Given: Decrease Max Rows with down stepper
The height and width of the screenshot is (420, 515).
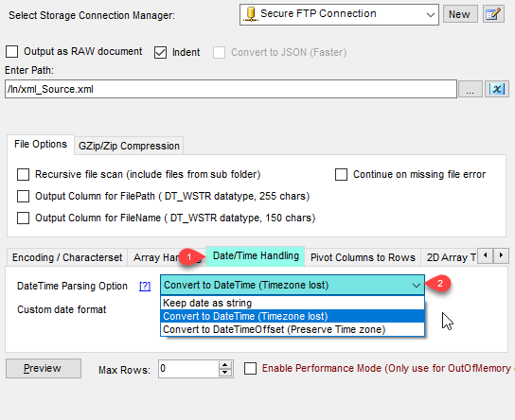Looking at the screenshot, I should 225,373.
